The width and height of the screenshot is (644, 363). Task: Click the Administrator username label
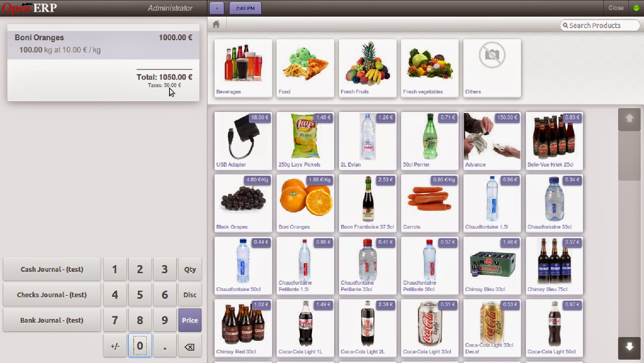tap(170, 8)
